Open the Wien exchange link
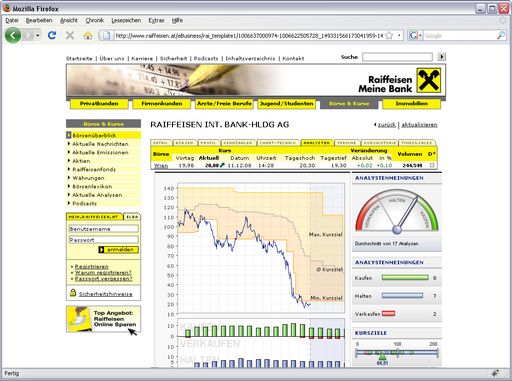This screenshot has height=381, width=512. tap(161, 165)
